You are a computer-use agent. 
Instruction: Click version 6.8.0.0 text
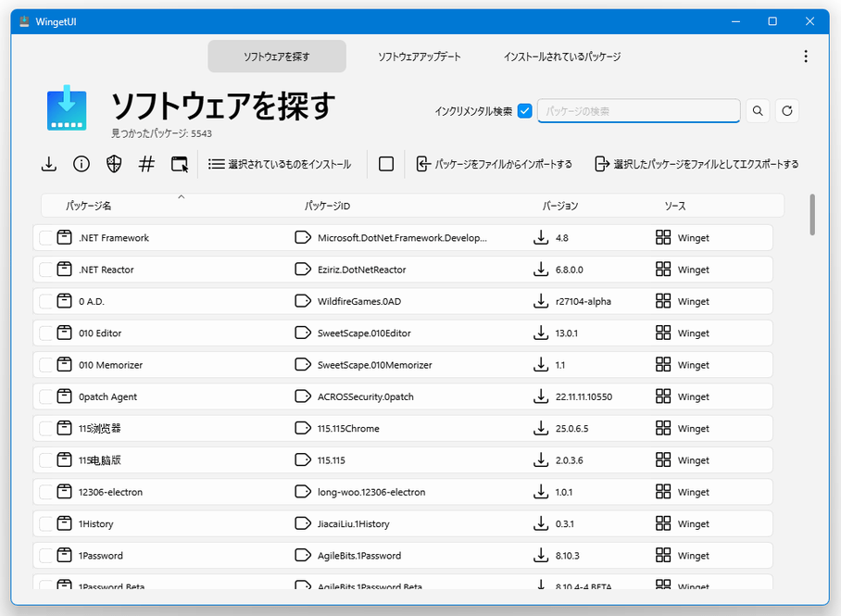[x=569, y=270]
